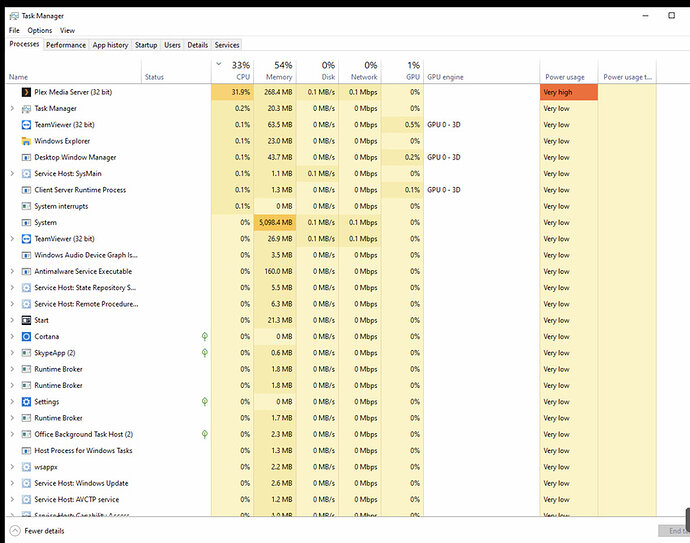
Task: Open the Options menu
Action: [40, 30]
